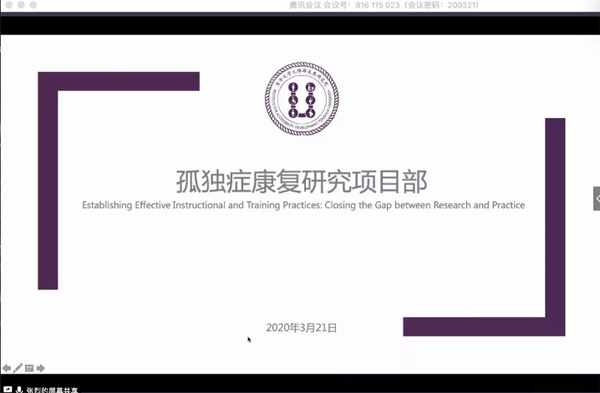600x393 pixels.
Task: Select the Chinese slide title 孤独症康复研究项目部
Action: [302, 181]
